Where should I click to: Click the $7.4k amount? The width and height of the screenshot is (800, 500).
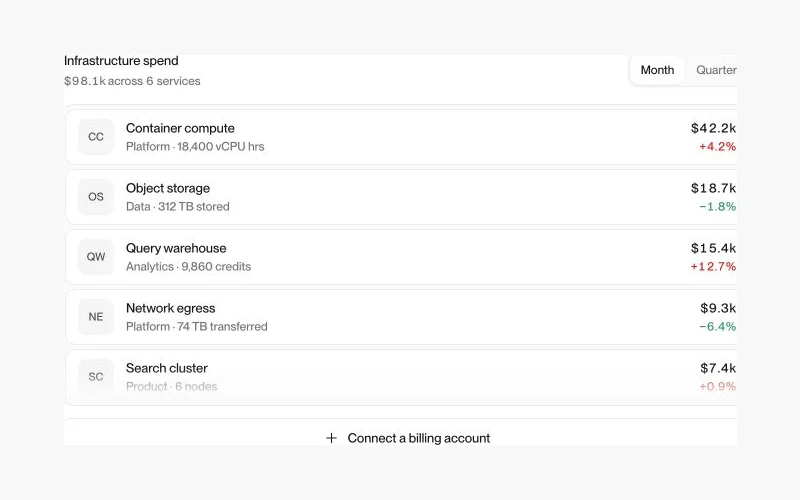[718, 368]
